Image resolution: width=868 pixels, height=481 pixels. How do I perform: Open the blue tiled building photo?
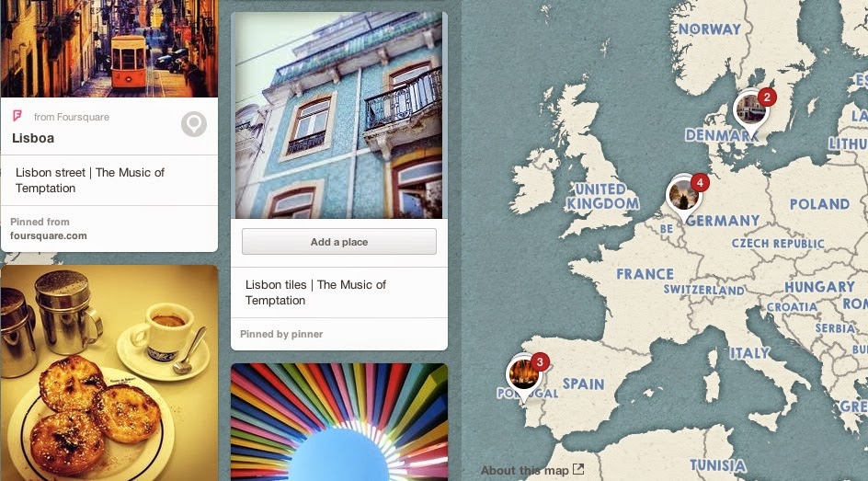(x=338, y=115)
